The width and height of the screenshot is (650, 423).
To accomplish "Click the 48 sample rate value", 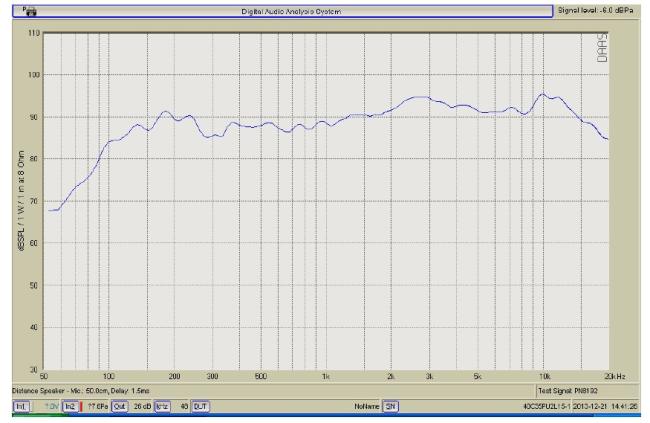I will 182,407.
